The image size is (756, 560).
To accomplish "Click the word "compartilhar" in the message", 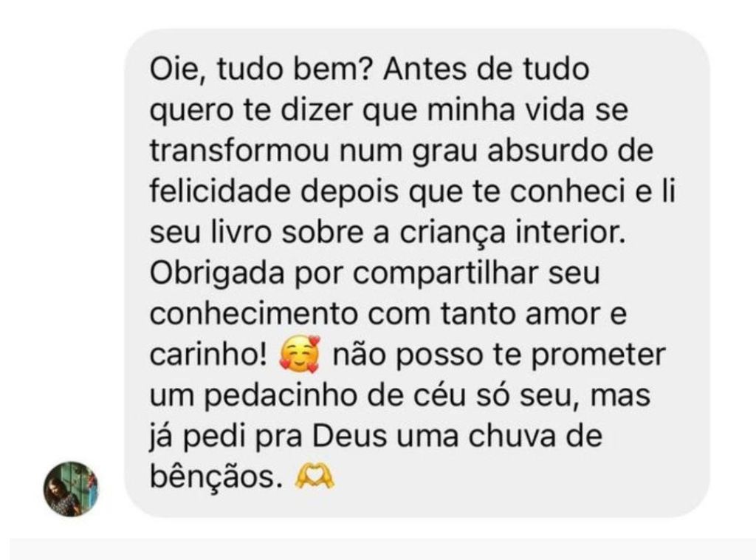I will click(x=445, y=274).
